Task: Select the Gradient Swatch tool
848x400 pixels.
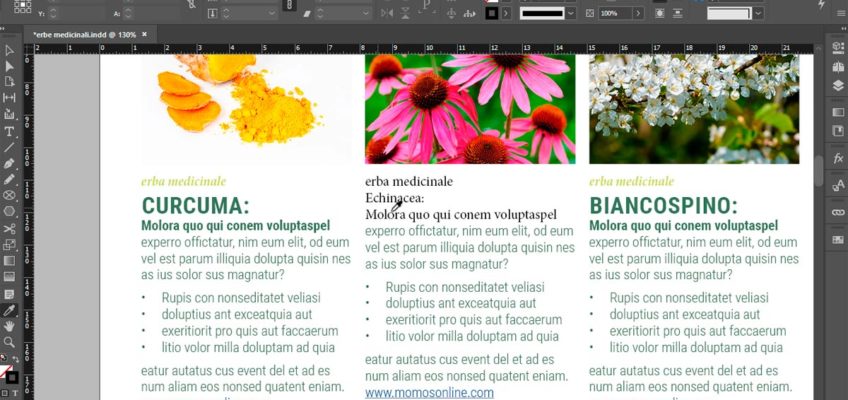Action: (x=9, y=261)
